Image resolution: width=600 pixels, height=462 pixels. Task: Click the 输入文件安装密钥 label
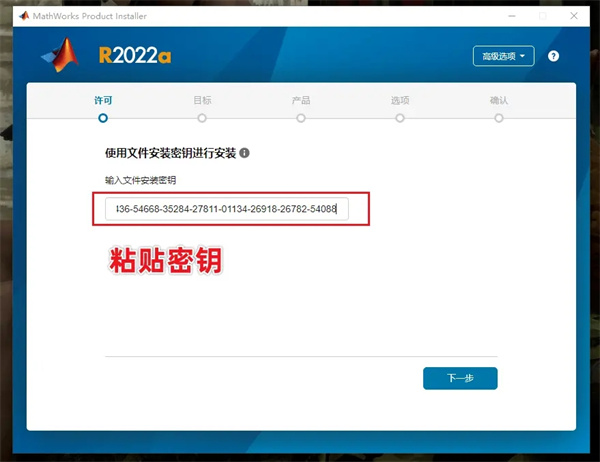pos(140,180)
